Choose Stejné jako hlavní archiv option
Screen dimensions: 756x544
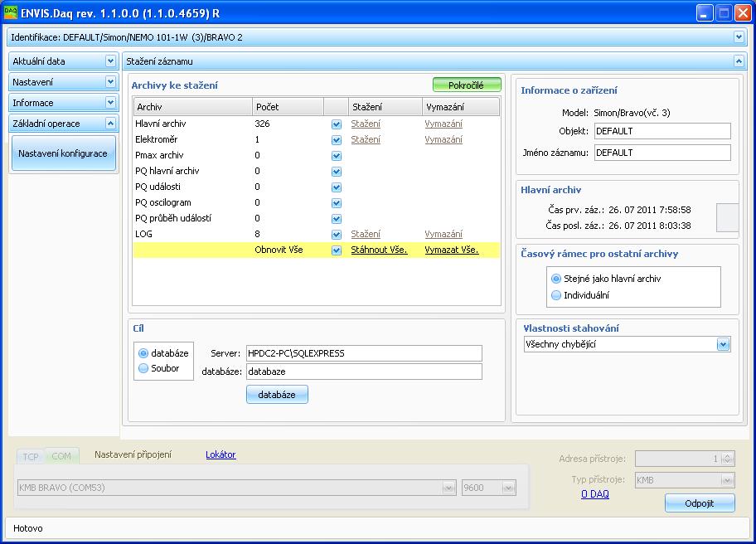pyautogui.click(x=556, y=279)
